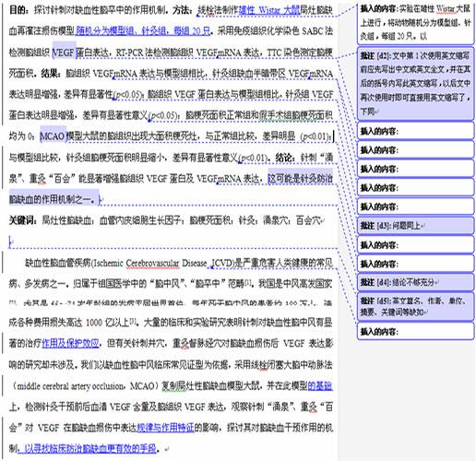Click the text SABC 法
Viewport: 476px width, 461px height.
click(x=317, y=31)
